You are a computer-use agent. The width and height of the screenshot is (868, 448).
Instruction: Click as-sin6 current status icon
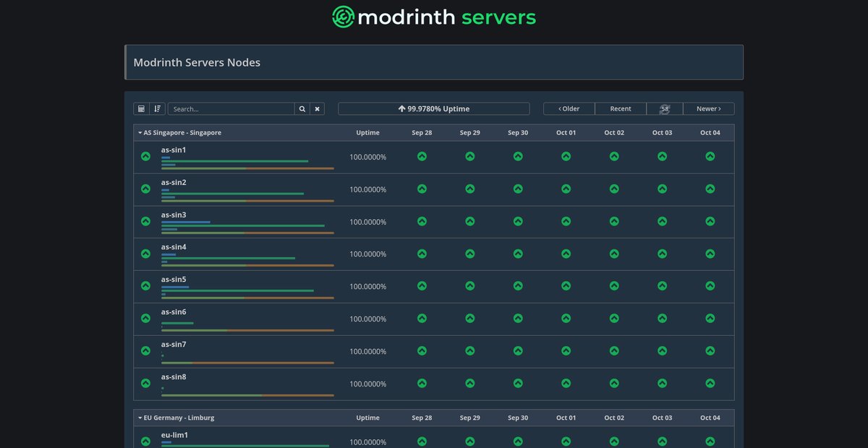(145, 319)
